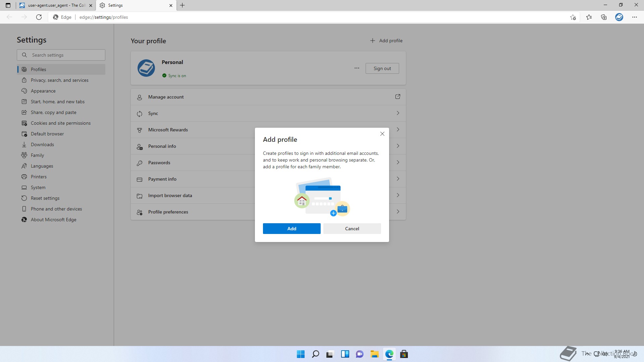The width and height of the screenshot is (644, 362).
Task: Click About Microsoft Edge logo icon
Action: [x=24, y=220]
